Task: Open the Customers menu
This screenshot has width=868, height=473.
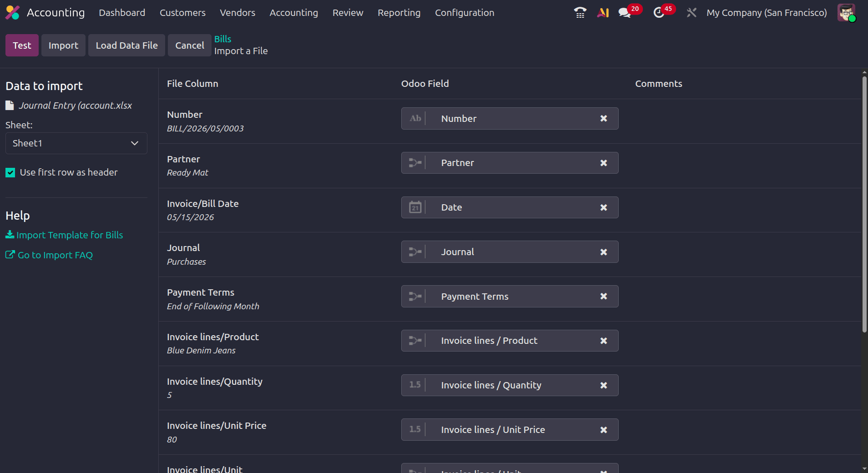Action: point(182,13)
